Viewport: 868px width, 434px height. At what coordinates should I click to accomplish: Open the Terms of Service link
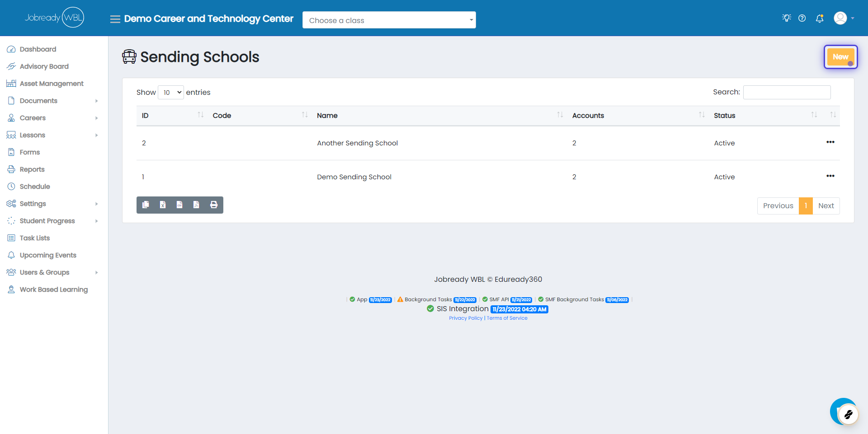[x=507, y=318]
